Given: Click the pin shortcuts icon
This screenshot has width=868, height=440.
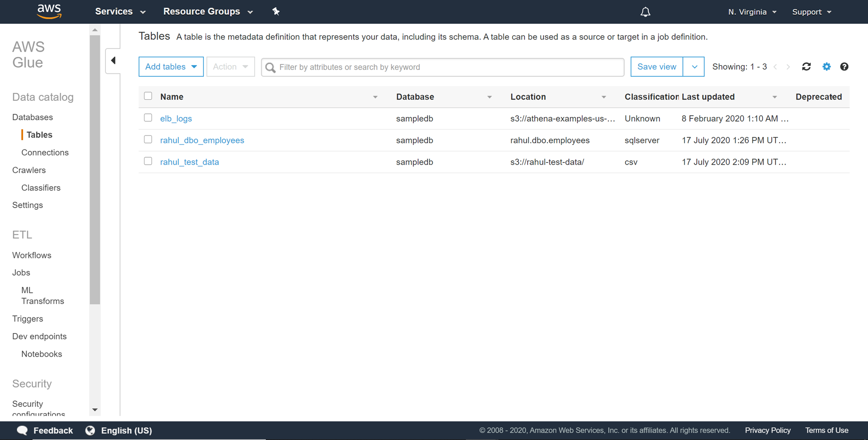Looking at the screenshot, I should coord(276,12).
